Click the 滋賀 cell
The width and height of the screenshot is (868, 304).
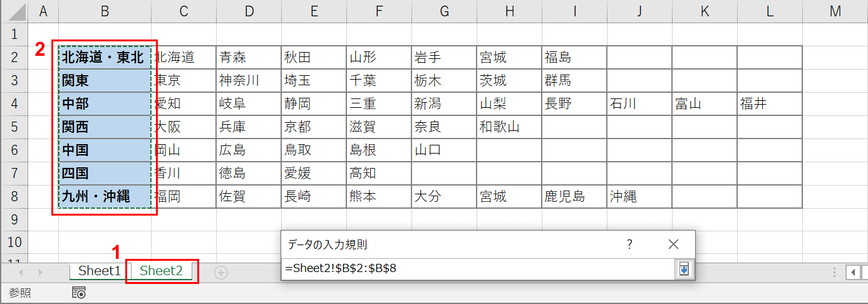point(379,127)
